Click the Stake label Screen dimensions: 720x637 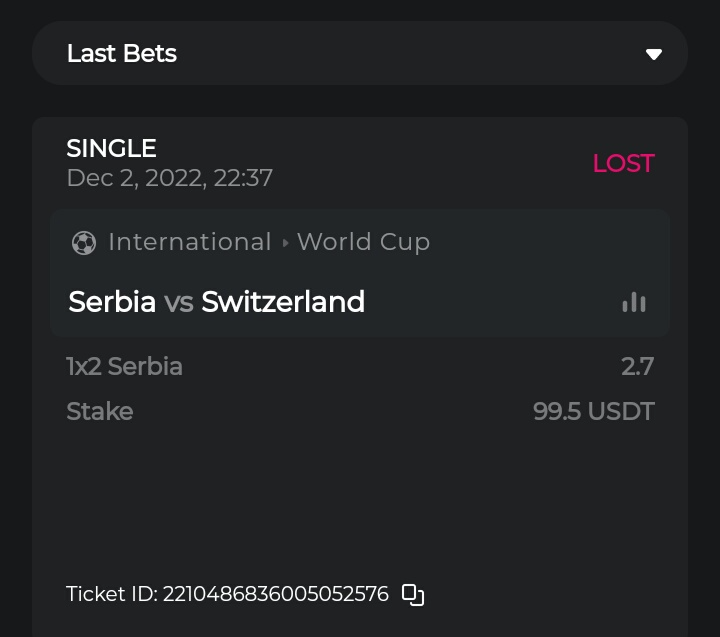[99, 412]
